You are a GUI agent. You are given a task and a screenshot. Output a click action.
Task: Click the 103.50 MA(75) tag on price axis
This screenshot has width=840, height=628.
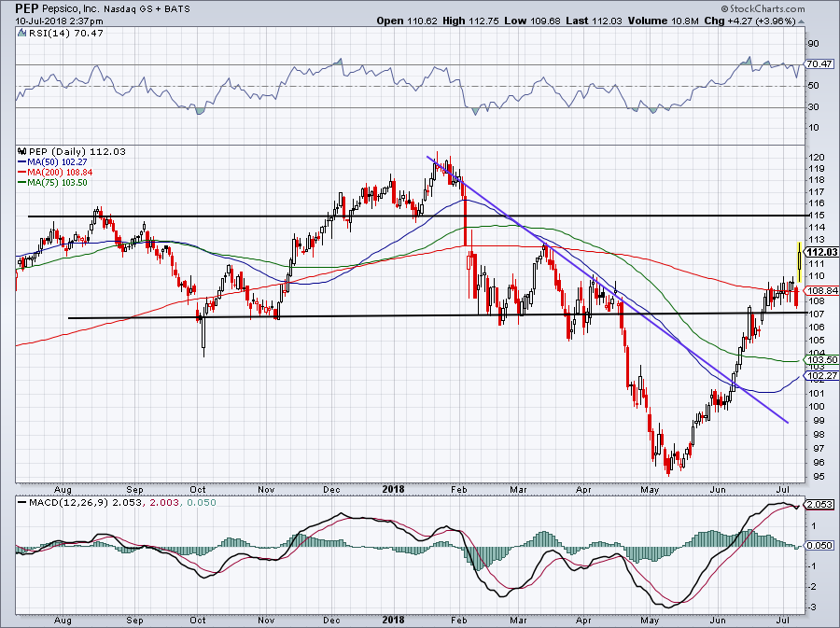tap(821, 360)
